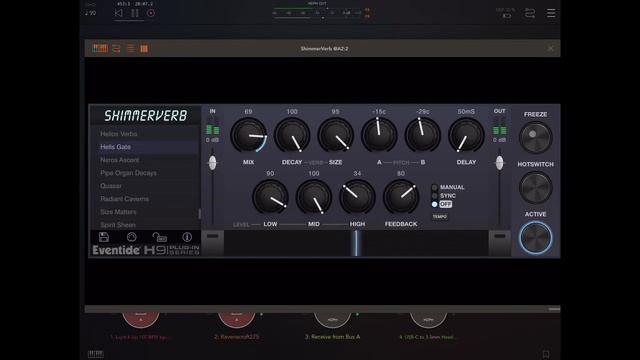Toggle the ACTIVE bypass button

(536, 238)
